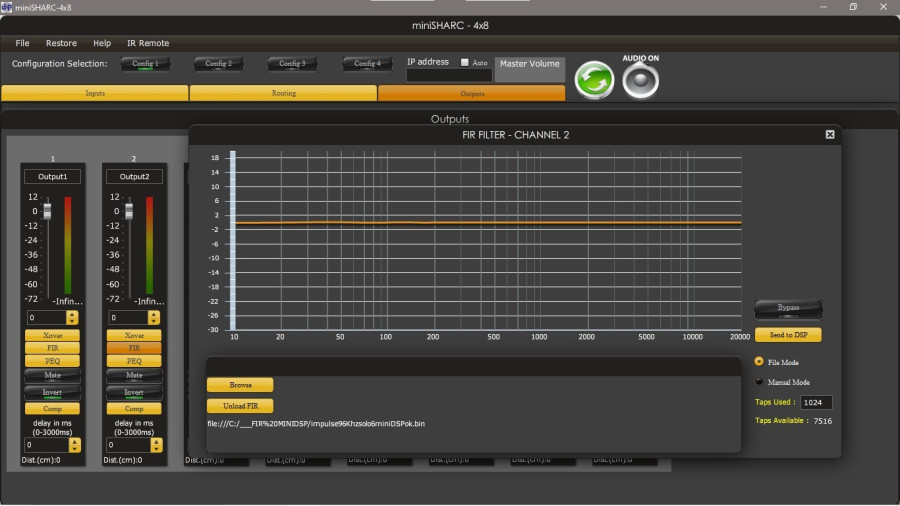900x506 pixels.
Task: Click the green synchronize refresh icon
Action: 594,80
